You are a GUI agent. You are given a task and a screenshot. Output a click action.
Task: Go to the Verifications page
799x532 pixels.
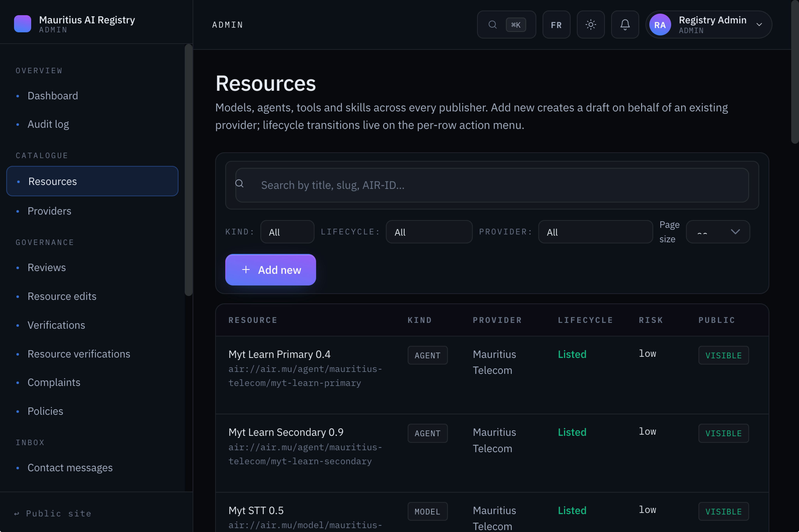click(x=56, y=325)
